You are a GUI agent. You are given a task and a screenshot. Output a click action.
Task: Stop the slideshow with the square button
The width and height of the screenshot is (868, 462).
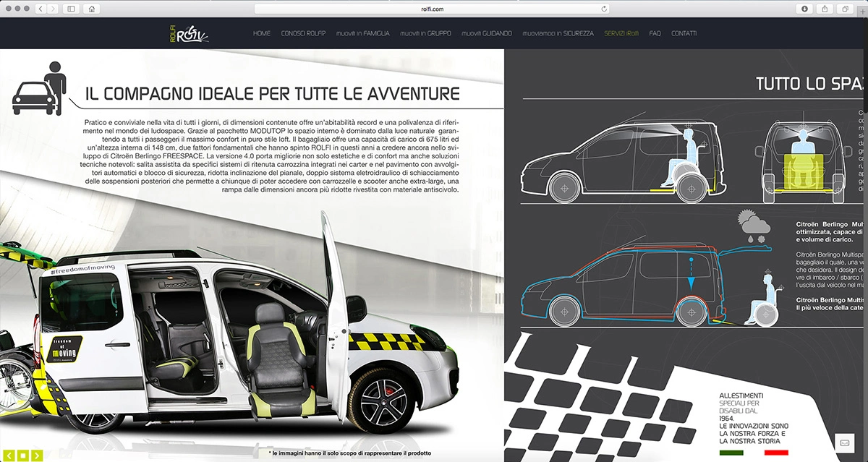pyautogui.click(x=22, y=455)
